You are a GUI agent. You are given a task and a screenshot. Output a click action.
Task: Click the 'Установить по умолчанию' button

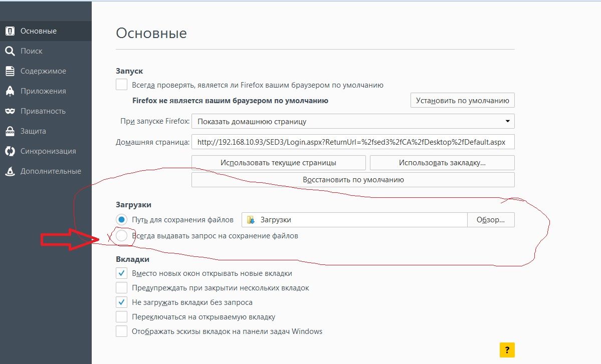pyautogui.click(x=462, y=100)
